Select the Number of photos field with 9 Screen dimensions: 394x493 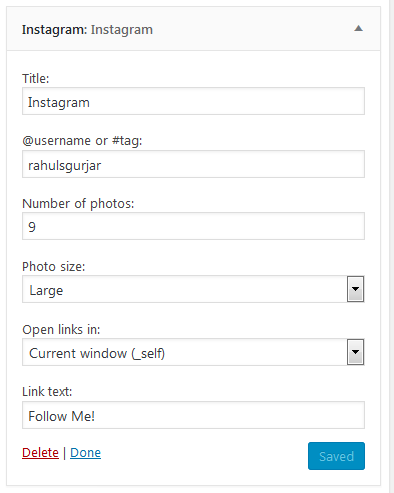click(193, 226)
